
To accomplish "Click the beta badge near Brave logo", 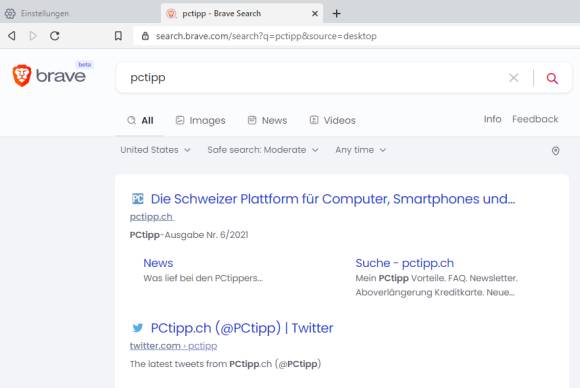I will click(85, 64).
